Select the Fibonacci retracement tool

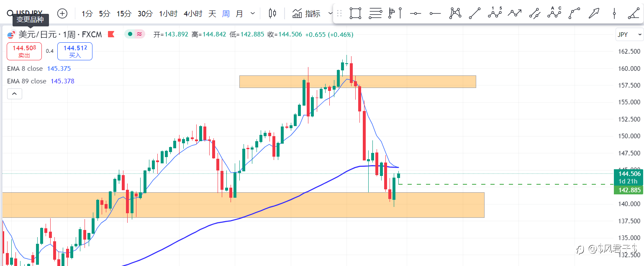pyautogui.click(x=375, y=13)
